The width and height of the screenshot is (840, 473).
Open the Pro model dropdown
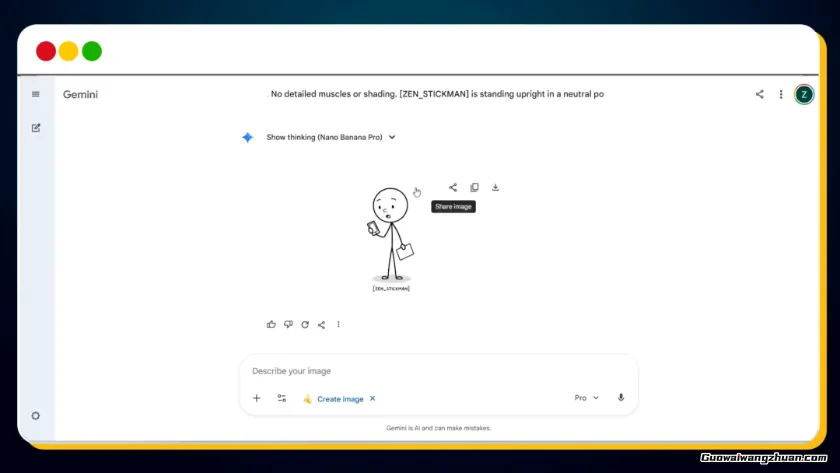point(586,397)
